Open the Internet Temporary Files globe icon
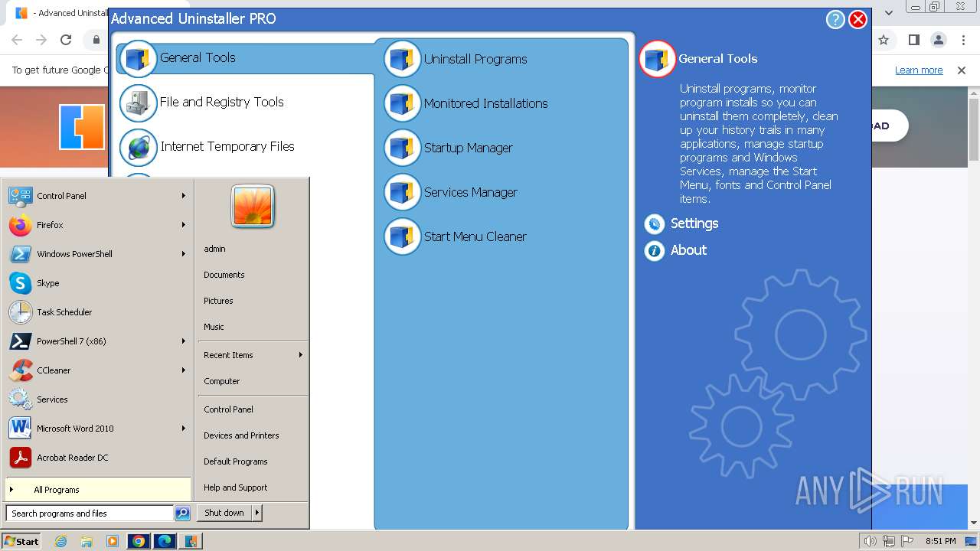 point(139,148)
